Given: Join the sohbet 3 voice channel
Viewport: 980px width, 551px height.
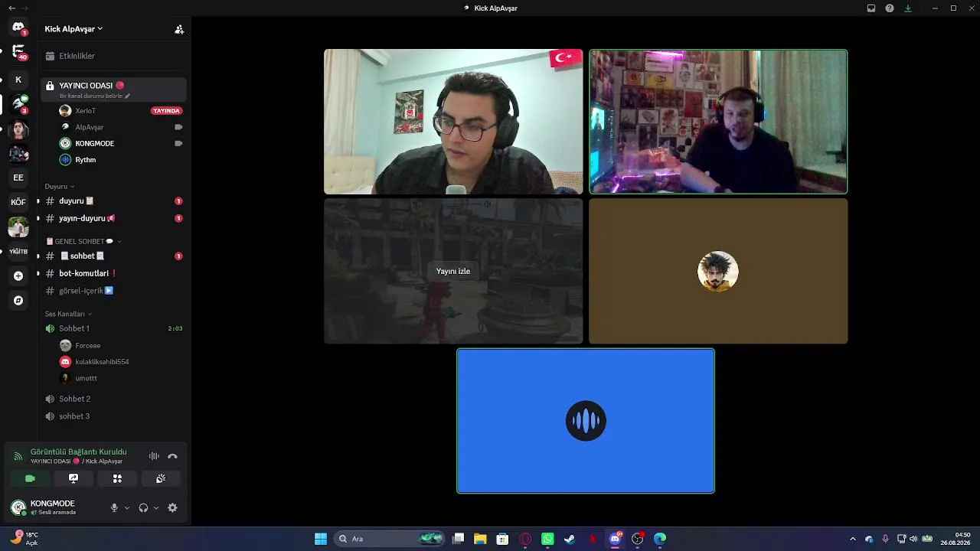Looking at the screenshot, I should point(113,416).
